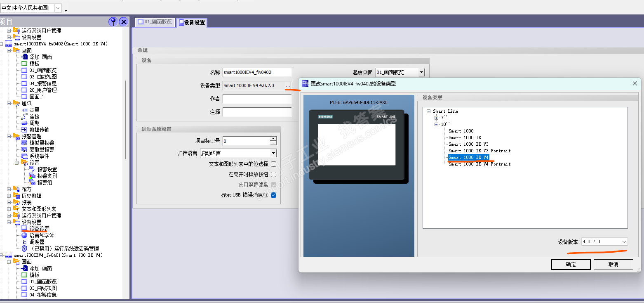The height and width of the screenshot is (303, 644).
Task: Close the project tree panel
Action: [x=123, y=22]
